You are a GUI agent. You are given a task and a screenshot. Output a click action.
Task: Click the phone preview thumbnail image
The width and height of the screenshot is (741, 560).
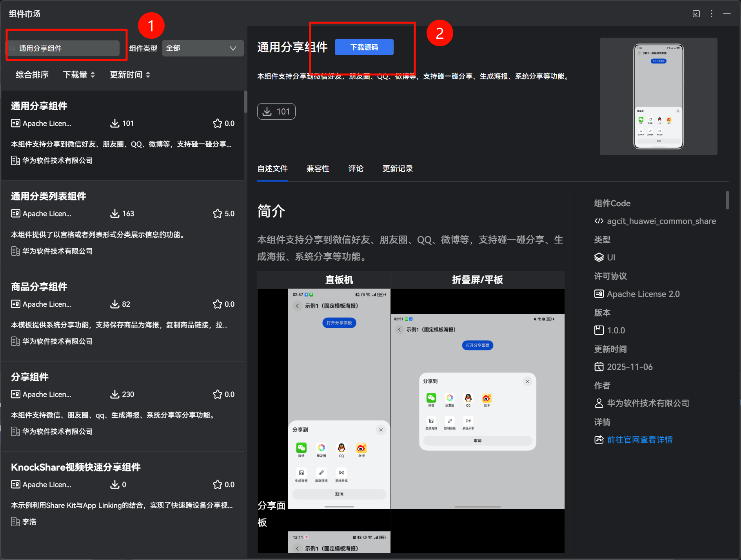658,96
